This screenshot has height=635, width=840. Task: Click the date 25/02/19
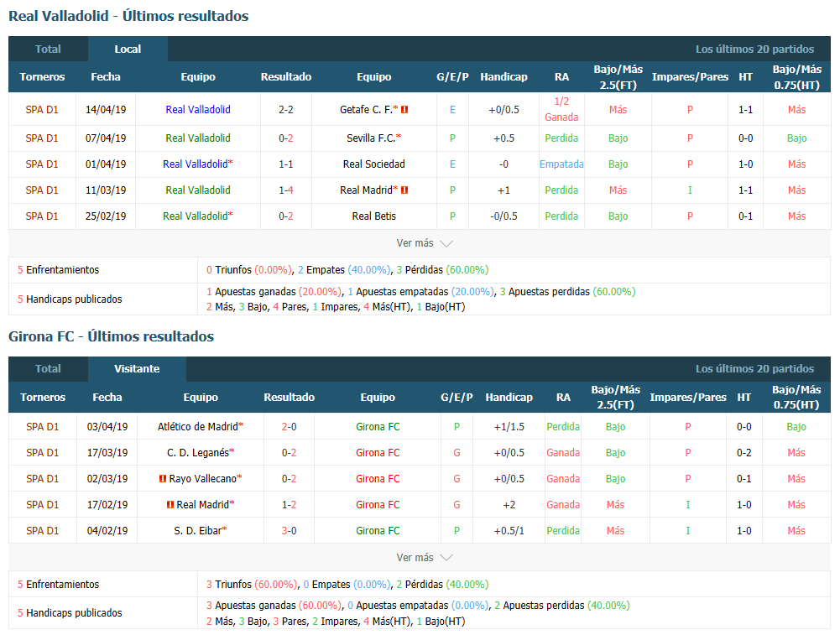pos(106,216)
